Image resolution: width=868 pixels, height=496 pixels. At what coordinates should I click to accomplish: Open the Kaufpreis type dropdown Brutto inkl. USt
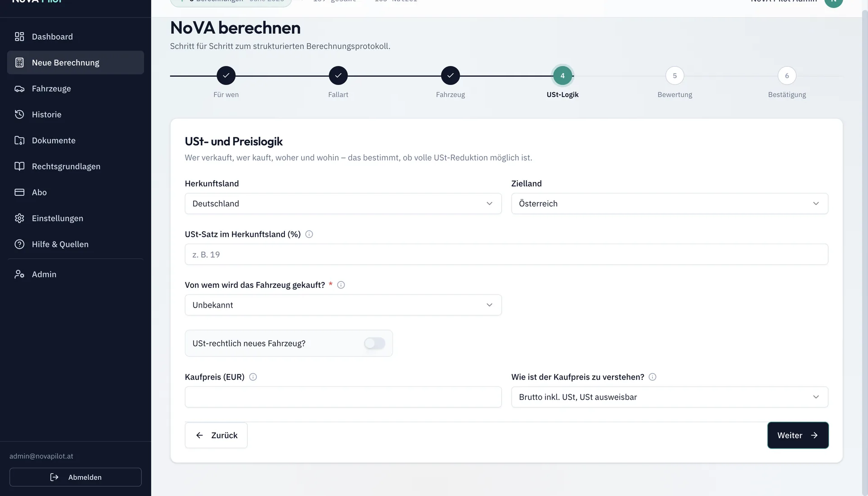[670, 397]
